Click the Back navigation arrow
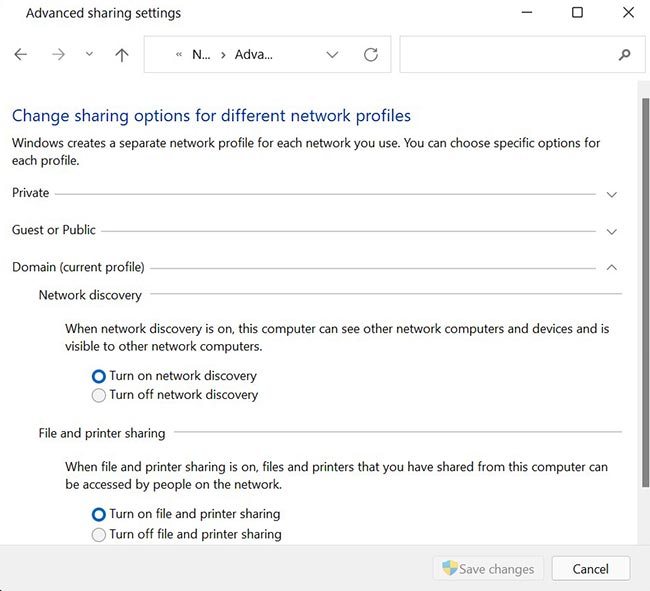 (21, 55)
